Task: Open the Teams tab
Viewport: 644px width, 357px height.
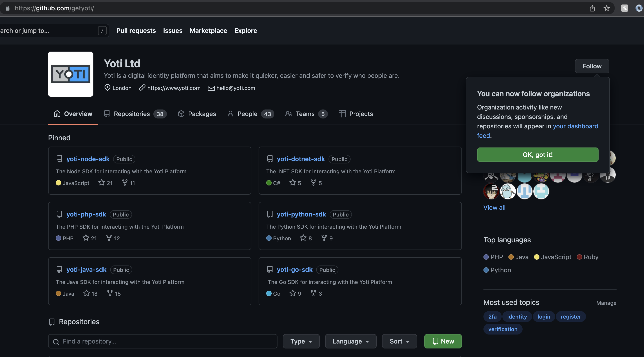Action: [306, 114]
